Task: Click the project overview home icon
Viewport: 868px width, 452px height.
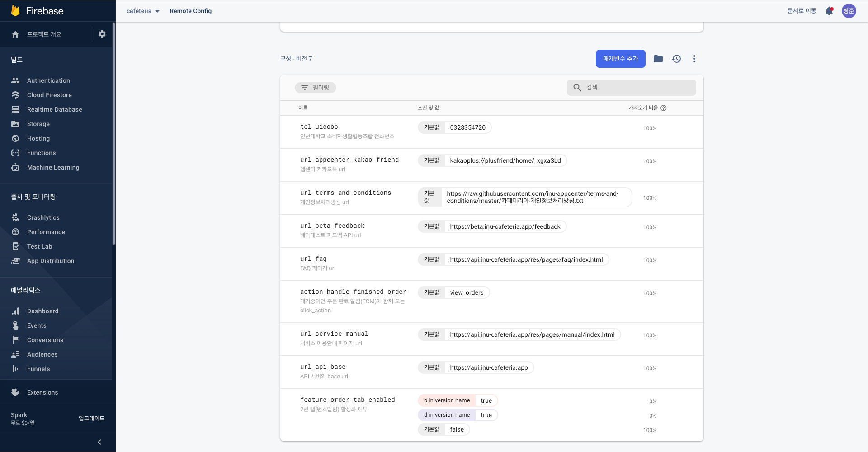Action: [15, 34]
